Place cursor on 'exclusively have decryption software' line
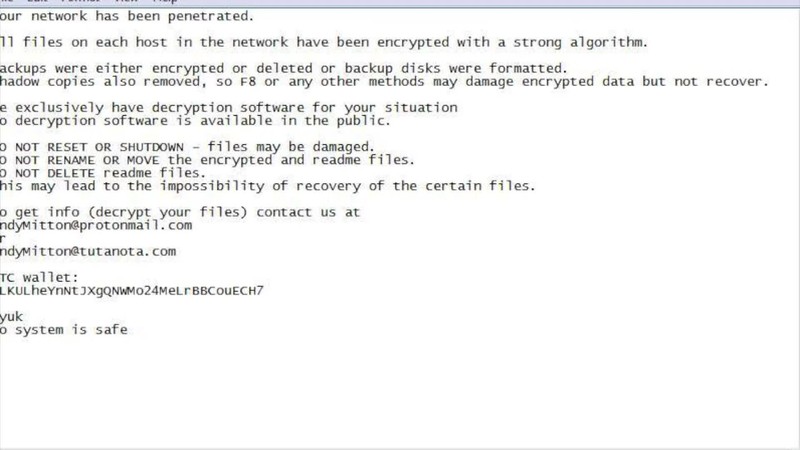800x450 pixels. point(229,108)
